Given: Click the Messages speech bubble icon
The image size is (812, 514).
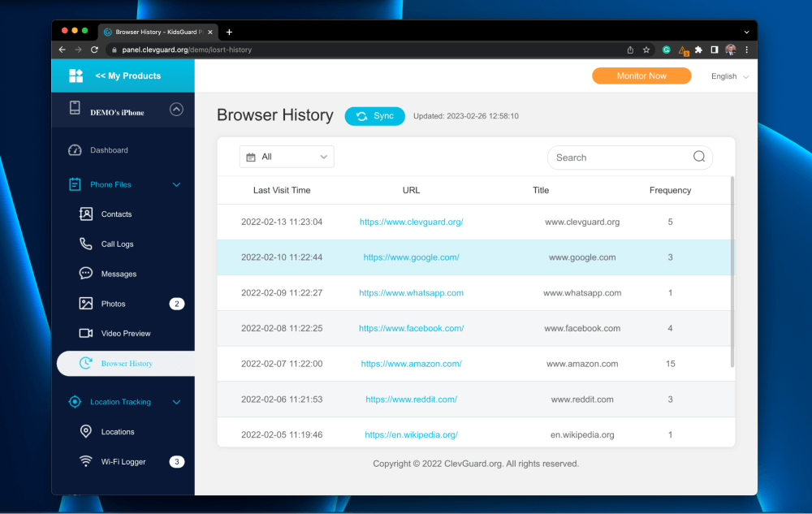Looking at the screenshot, I should click(x=86, y=274).
